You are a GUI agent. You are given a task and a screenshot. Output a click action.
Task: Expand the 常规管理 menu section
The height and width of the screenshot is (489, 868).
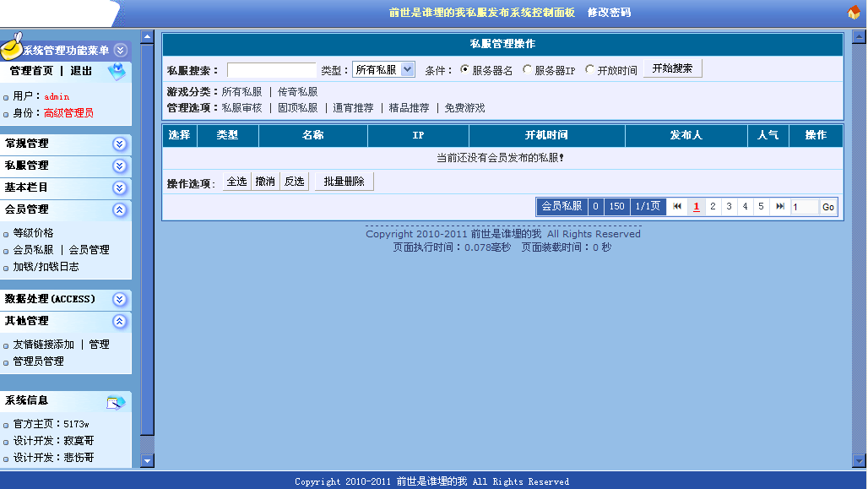coord(119,144)
